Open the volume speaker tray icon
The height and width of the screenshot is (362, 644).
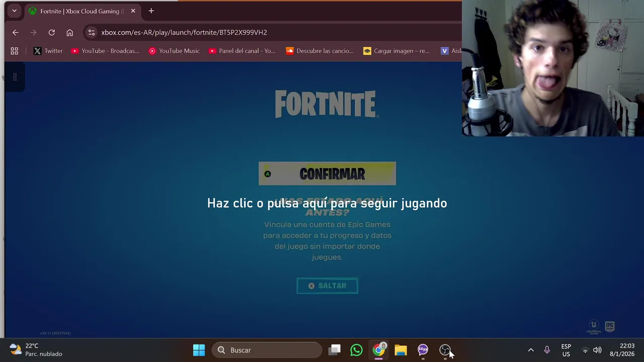pyautogui.click(x=597, y=350)
